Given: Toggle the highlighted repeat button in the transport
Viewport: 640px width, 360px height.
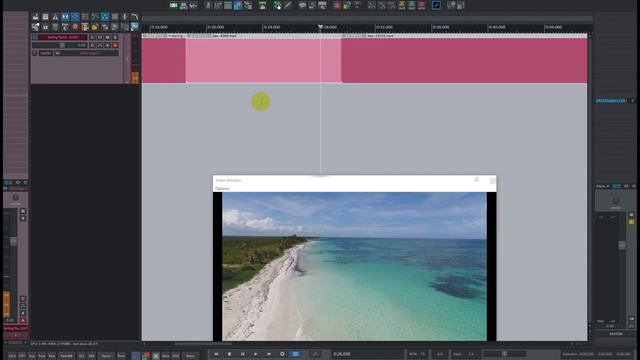Looking at the screenshot, I should 296,354.
